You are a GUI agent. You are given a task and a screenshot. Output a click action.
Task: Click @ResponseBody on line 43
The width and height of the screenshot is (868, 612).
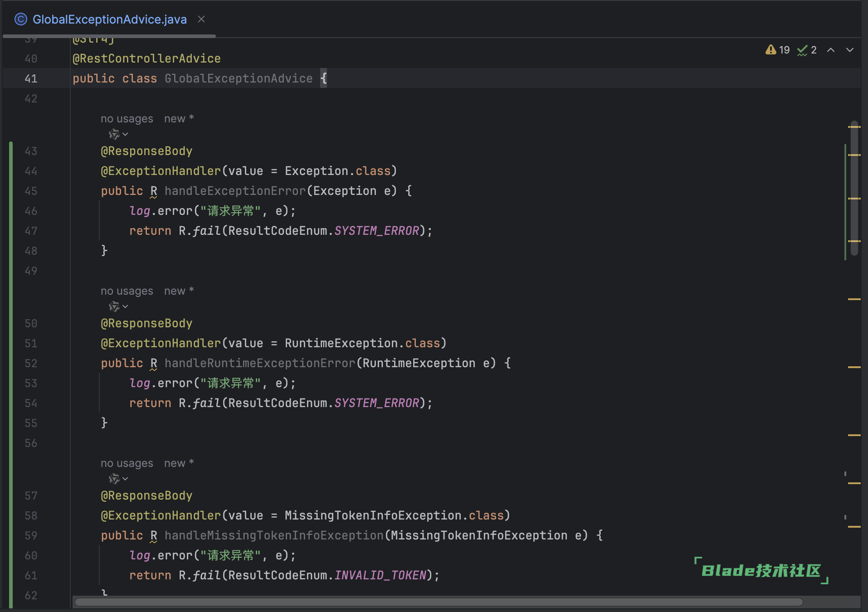146,151
